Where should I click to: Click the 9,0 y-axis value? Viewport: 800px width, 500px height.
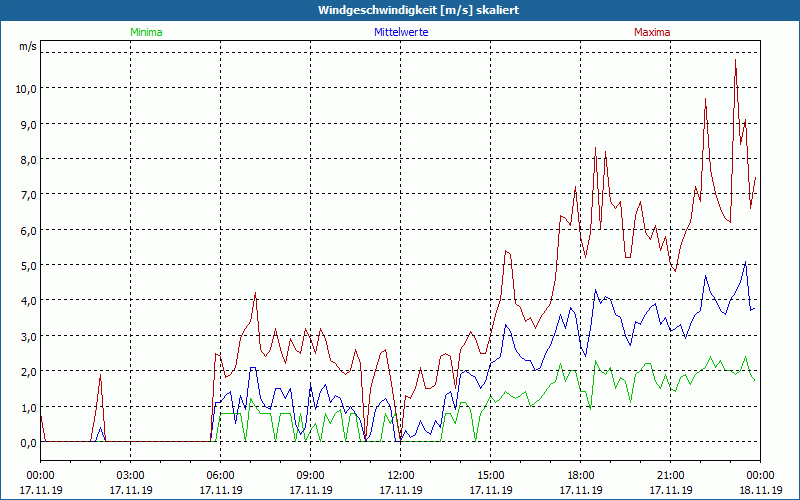29,124
